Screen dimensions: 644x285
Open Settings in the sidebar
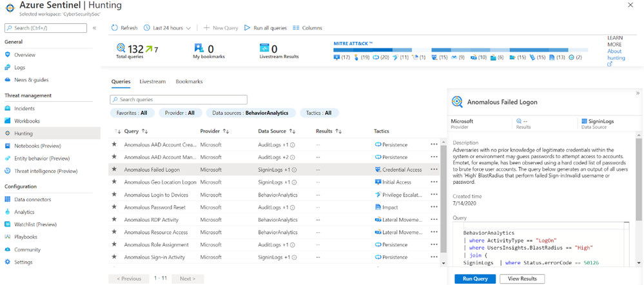tap(23, 262)
